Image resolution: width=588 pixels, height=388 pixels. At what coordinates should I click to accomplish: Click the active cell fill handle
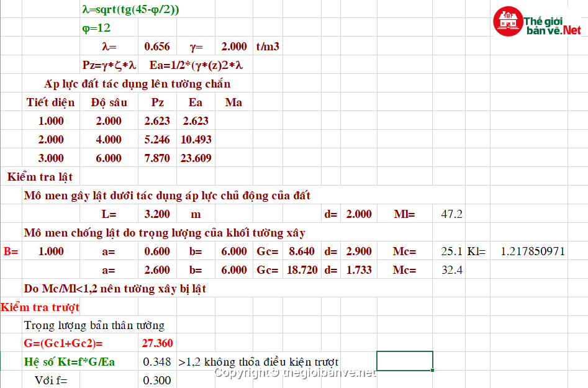pyautogui.click(x=433, y=371)
